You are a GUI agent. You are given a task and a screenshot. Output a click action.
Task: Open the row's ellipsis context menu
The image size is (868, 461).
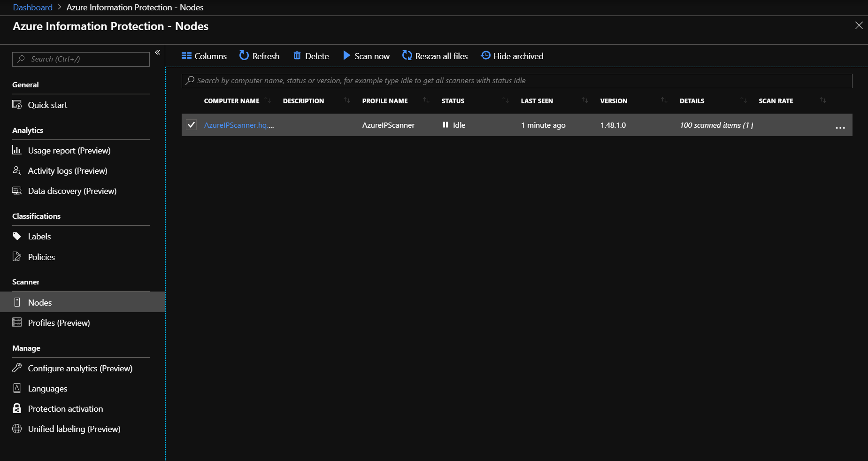tap(840, 127)
